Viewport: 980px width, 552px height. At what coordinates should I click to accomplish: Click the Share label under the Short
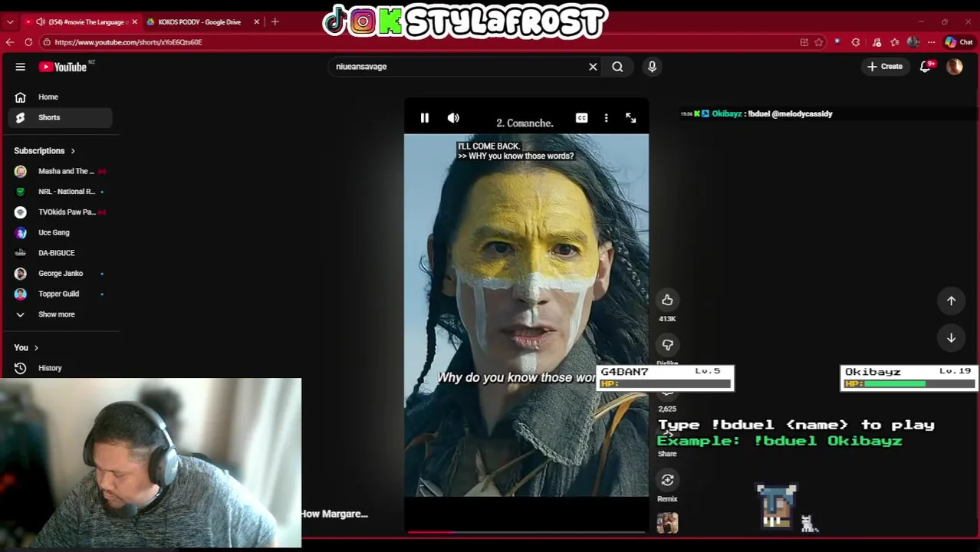click(667, 454)
